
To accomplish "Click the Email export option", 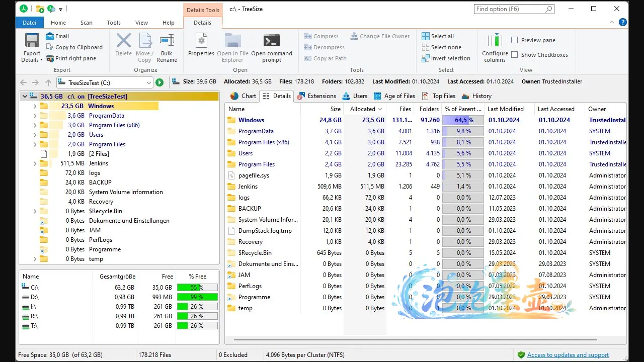I will pyautogui.click(x=57, y=36).
